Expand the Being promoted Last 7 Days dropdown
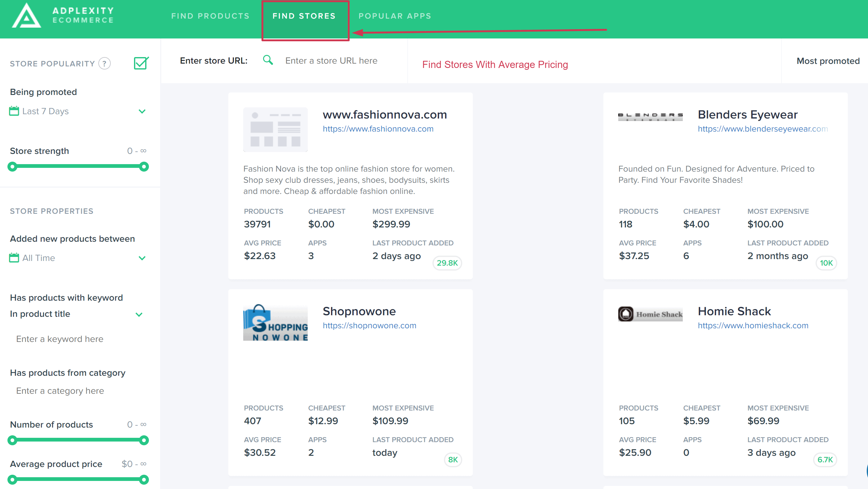The image size is (868, 489). [x=142, y=111]
